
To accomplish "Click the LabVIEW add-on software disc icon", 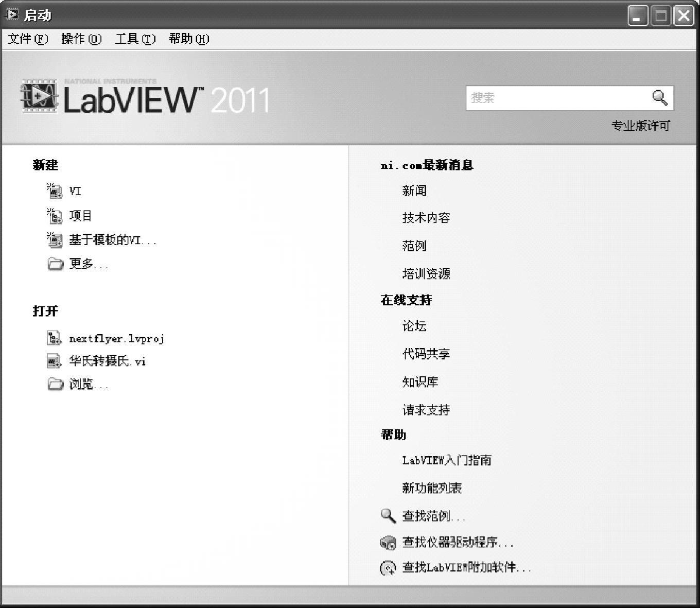I will (388, 568).
